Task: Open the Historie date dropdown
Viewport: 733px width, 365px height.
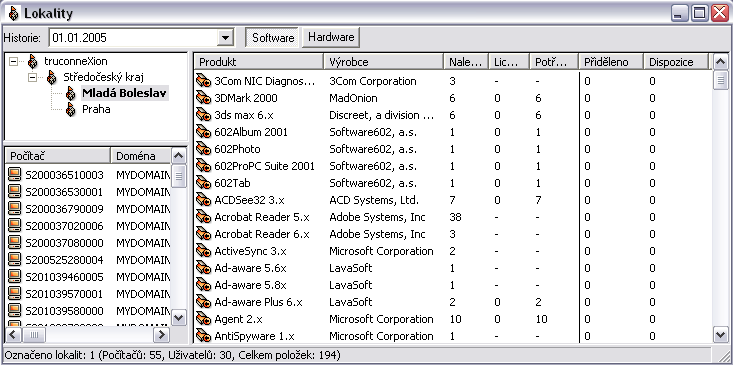Action: tap(226, 38)
